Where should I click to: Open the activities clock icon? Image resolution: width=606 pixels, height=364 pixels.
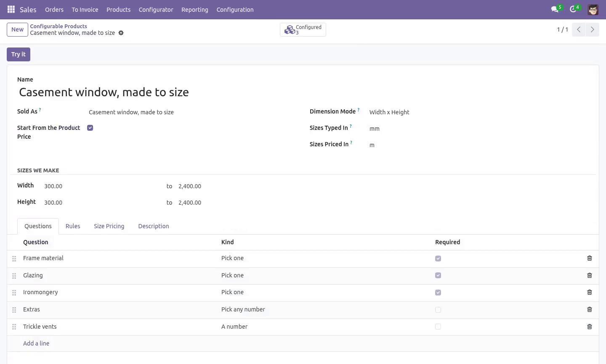[x=573, y=9]
